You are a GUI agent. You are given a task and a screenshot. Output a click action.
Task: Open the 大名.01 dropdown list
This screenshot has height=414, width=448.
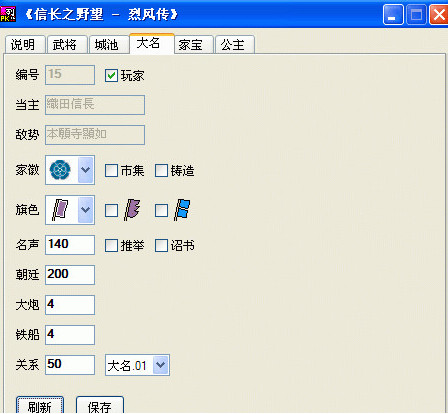(160, 365)
